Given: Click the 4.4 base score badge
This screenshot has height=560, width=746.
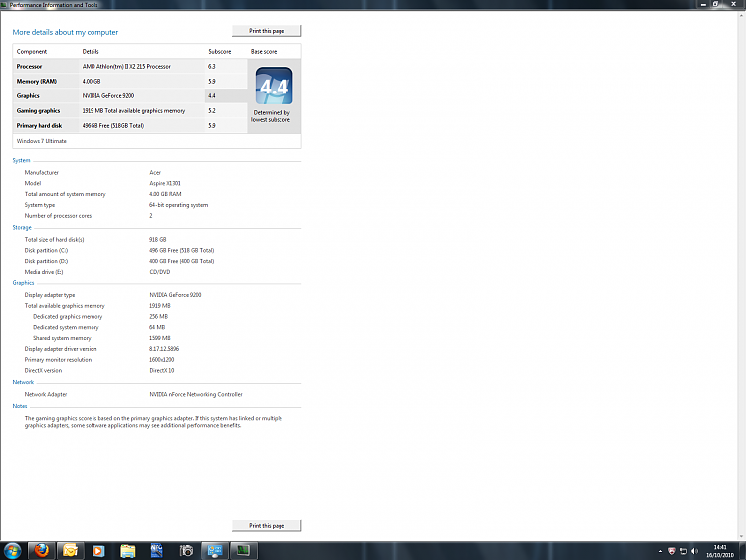Looking at the screenshot, I should [275, 86].
